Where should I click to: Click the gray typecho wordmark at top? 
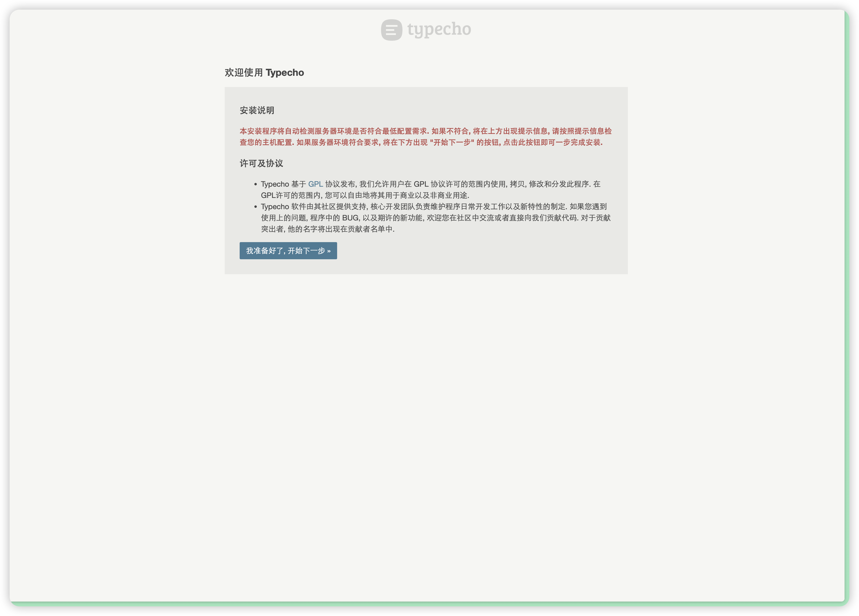[439, 29]
